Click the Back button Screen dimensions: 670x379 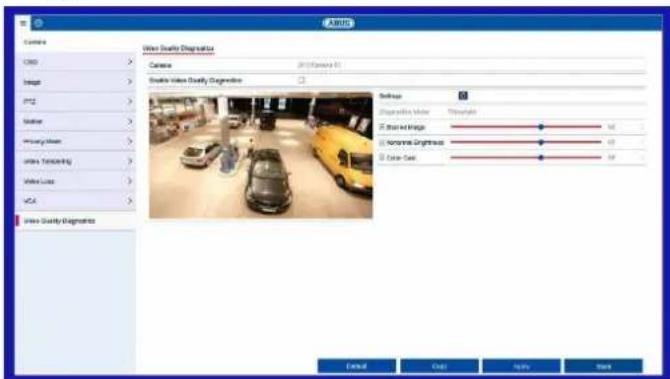click(603, 366)
